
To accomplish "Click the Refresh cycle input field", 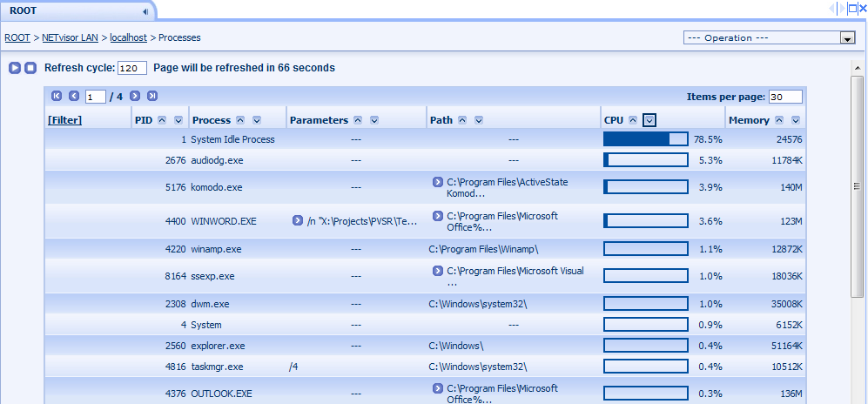I will (x=132, y=68).
